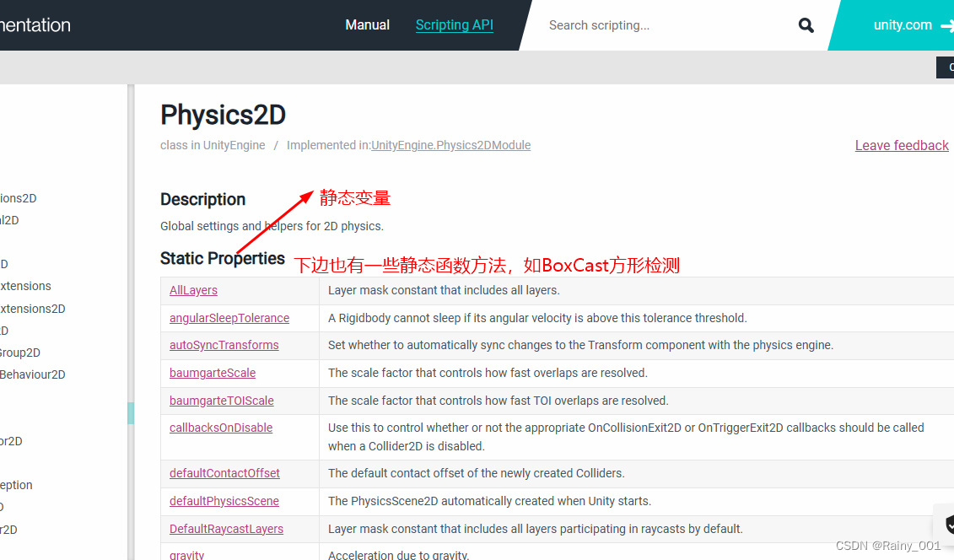This screenshot has height=560, width=954.
Task: Open the Leave feedback link
Action: 902,145
